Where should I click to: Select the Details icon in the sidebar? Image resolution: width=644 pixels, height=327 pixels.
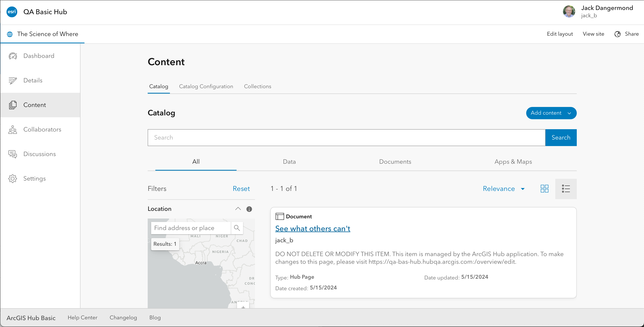coord(13,80)
